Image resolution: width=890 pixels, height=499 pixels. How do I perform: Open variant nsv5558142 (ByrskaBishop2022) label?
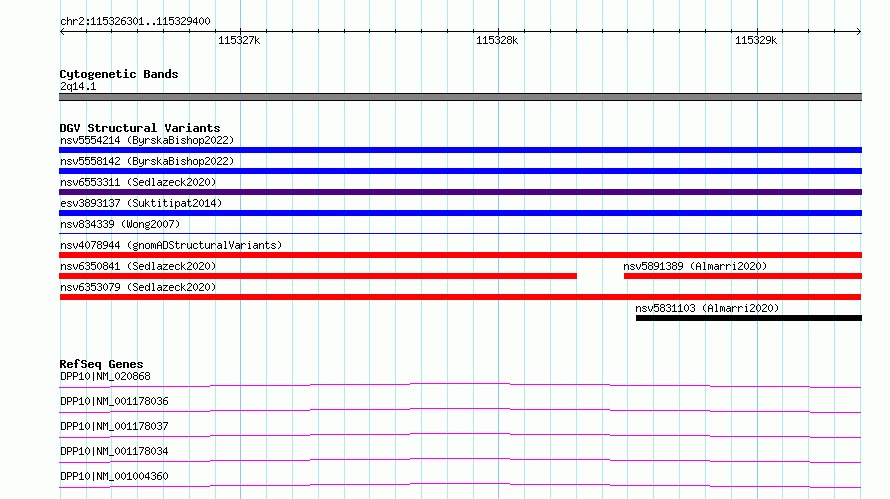[x=147, y=161]
